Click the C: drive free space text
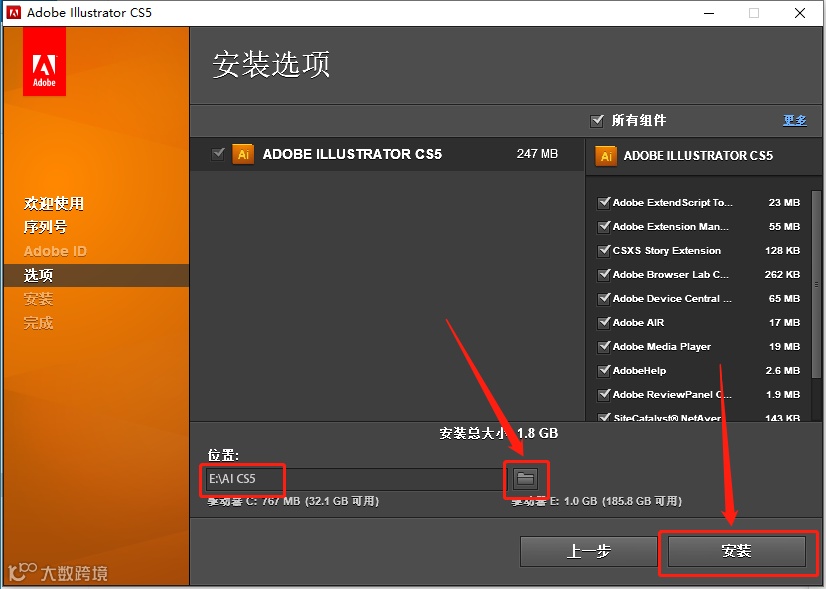The height and width of the screenshot is (589, 826). [x=293, y=501]
